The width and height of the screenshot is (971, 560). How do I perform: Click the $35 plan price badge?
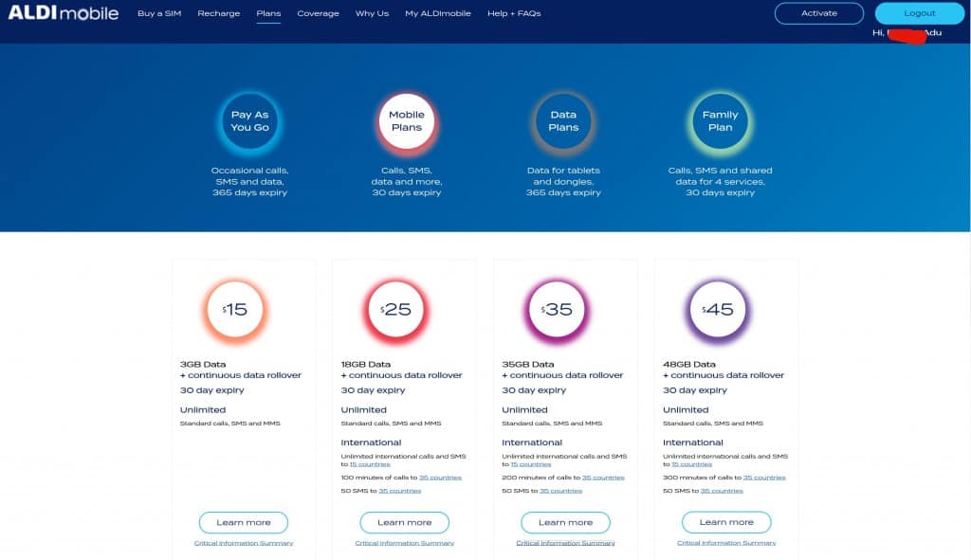click(x=558, y=310)
